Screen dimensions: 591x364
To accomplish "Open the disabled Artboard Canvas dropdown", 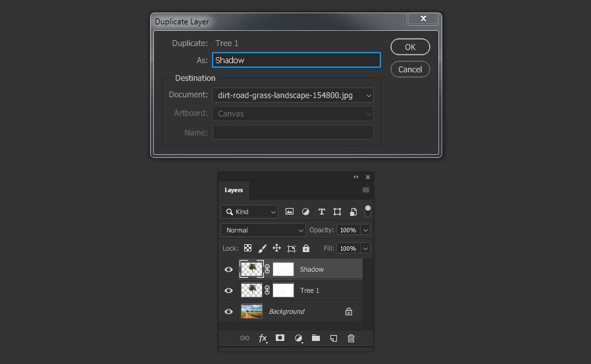I will [293, 114].
